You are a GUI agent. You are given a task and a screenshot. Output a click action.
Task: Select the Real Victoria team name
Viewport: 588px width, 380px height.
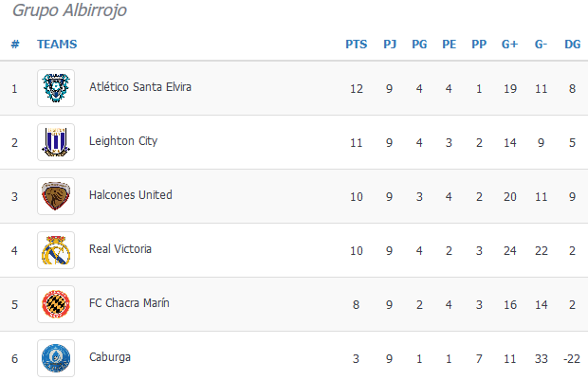[x=120, y=249]
